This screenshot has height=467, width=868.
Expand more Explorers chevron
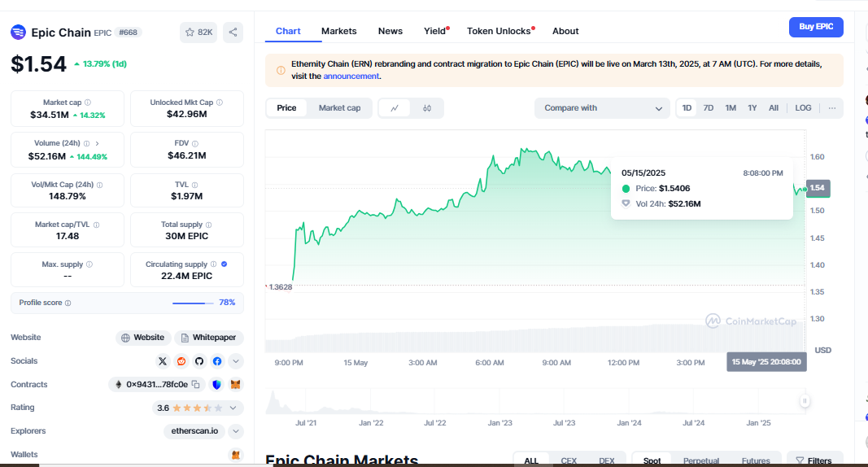tap(236, 431)
